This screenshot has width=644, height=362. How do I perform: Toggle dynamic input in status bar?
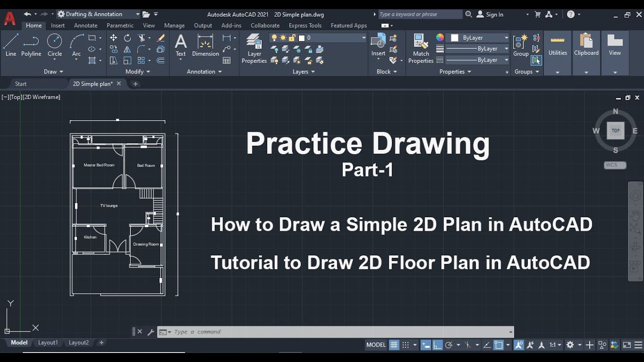click(x=426, y=345)
